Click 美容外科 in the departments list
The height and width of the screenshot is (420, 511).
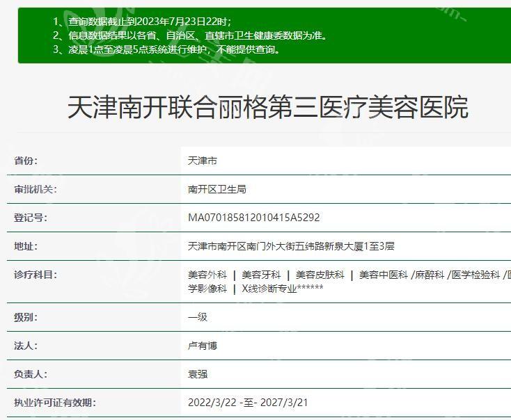click(x=207, y=275)
